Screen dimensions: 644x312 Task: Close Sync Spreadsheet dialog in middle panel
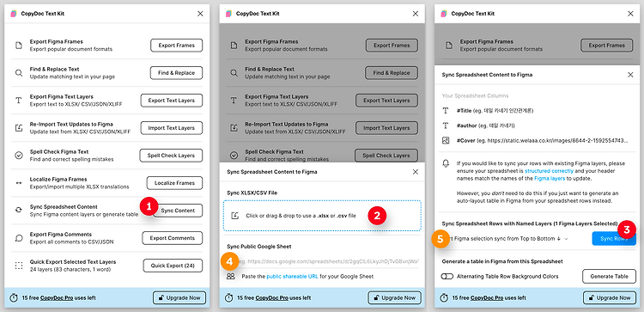pyautogui.click(x=416, y=172)
